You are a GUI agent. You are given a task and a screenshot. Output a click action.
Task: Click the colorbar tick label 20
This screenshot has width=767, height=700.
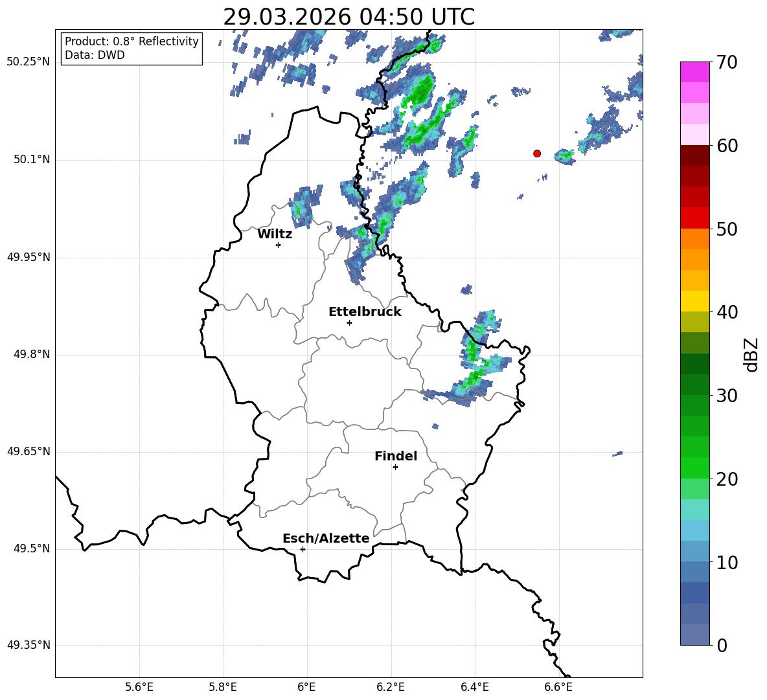point(727,479)
